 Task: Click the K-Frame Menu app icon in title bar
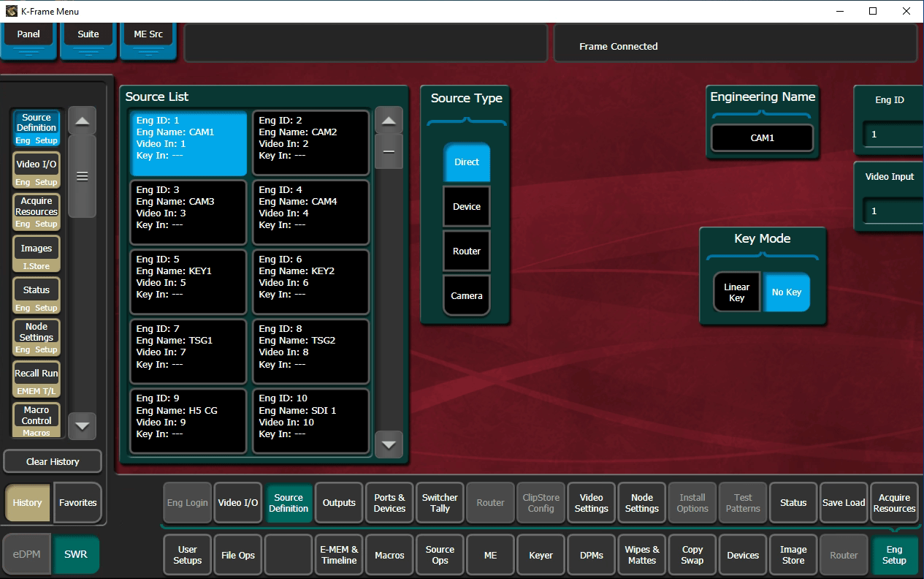[11, 11]
